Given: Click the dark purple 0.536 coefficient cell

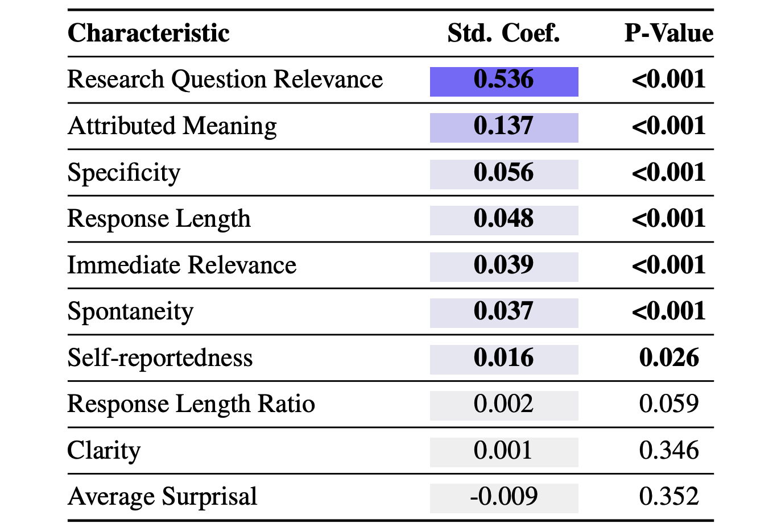Looking at the screenshot, I should (503, 81).
